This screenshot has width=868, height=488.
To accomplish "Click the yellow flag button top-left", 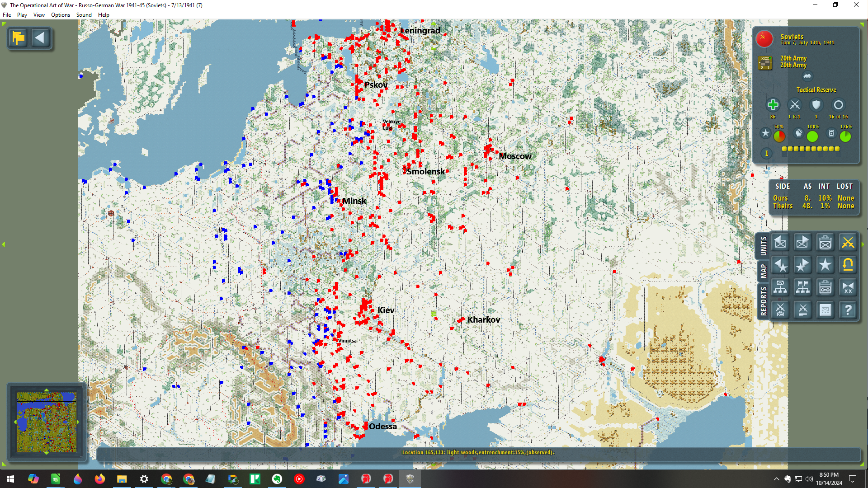I will tap(19, 38).
